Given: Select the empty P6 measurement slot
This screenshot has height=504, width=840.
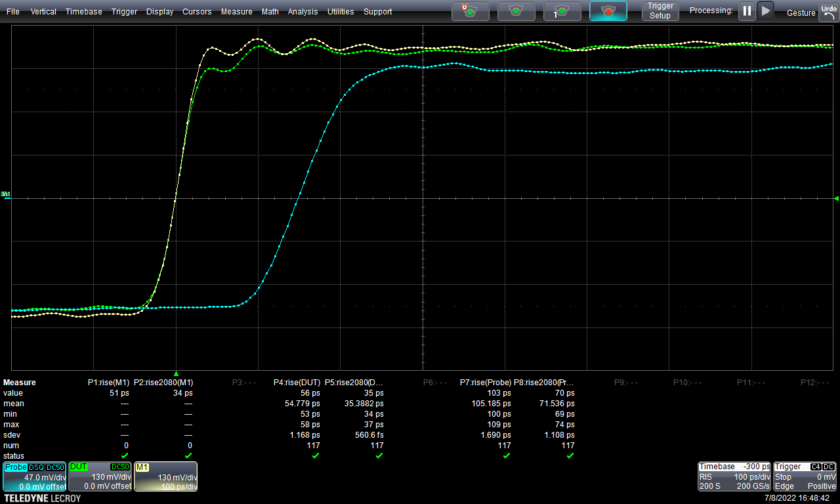Looking at the screenshot, I should [435, 382].
